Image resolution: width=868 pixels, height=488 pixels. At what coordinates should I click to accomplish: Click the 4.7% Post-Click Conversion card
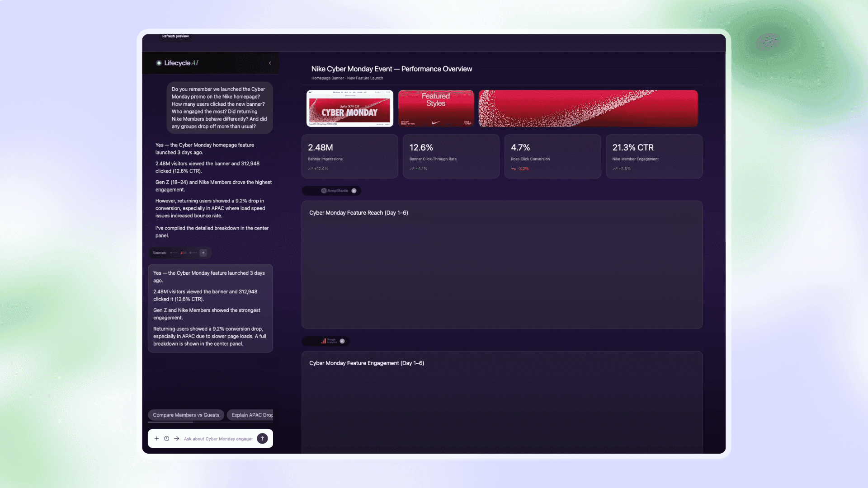pyautogui.click(x=552, y=156)
